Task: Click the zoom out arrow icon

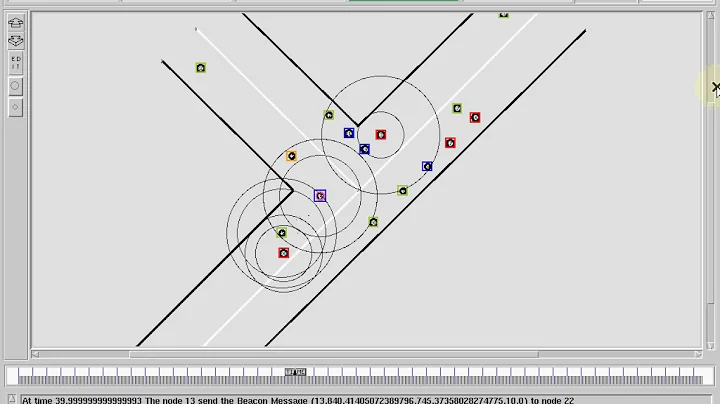Action: pos(16,40)
